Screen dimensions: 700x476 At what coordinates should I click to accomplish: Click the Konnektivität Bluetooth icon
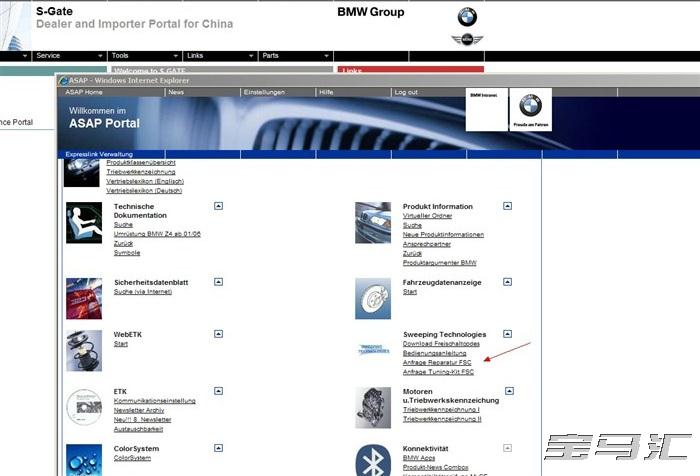(373, 460)
